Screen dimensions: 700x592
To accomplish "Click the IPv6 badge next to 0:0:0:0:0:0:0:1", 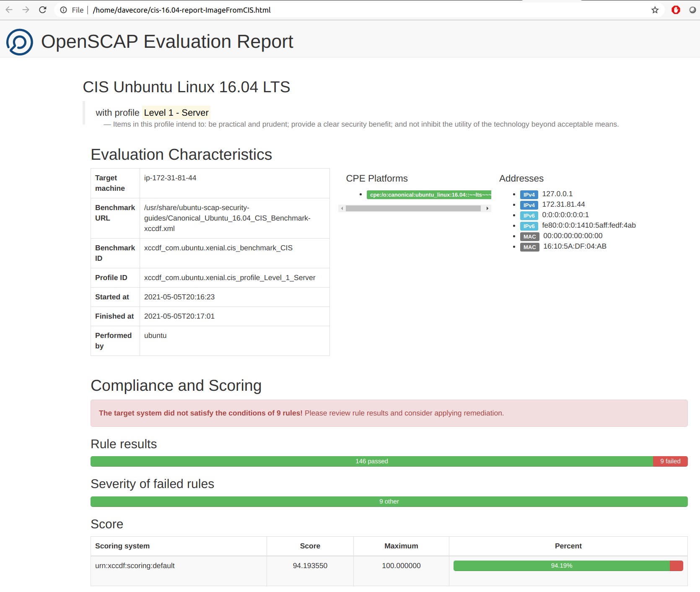I will click(529, 216).
